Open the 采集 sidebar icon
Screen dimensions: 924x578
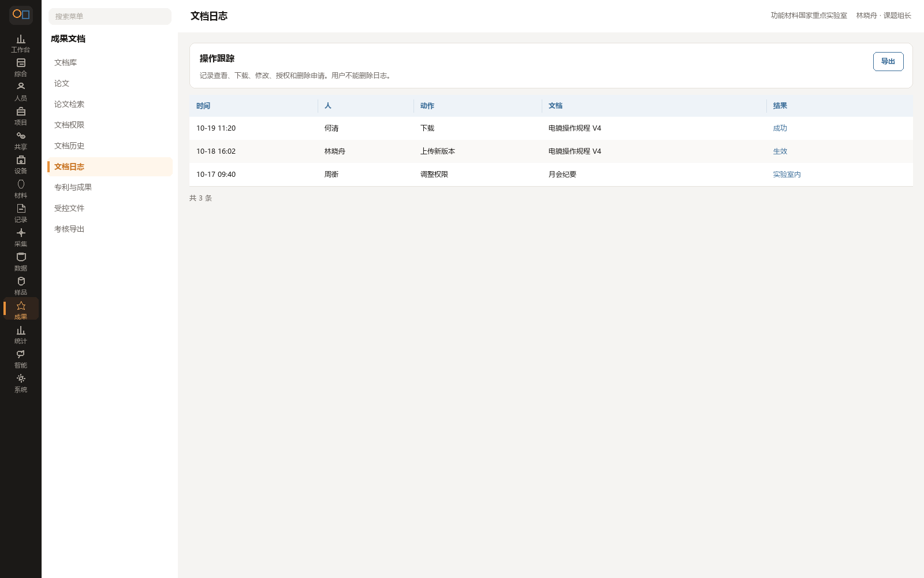coord(21,238)
